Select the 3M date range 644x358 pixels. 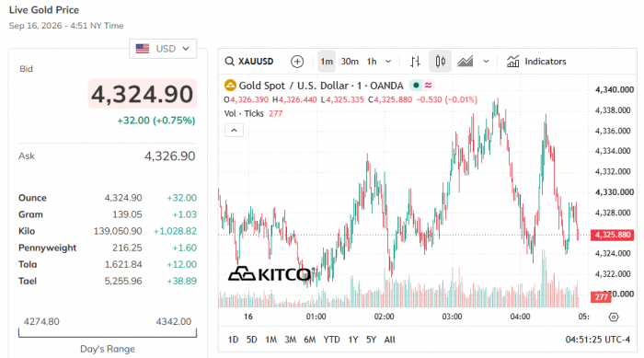[291, 340]
